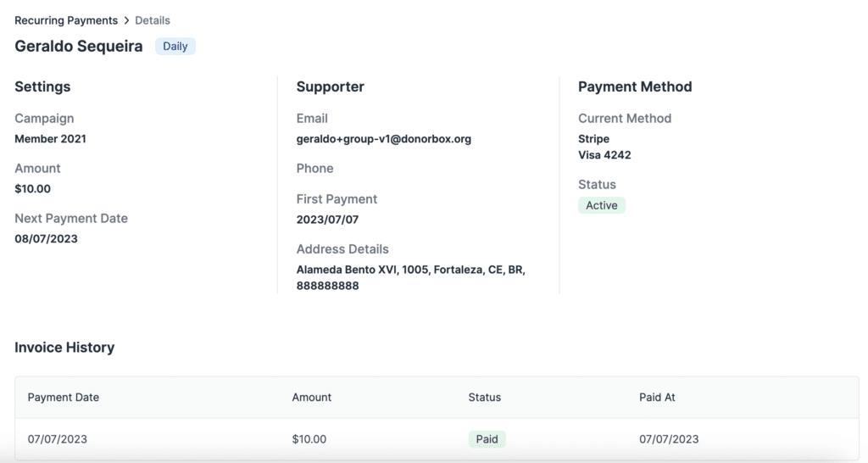Click the breadcrumb chevron separator
The height and width of the screenshot is (463, 868).
126,20
